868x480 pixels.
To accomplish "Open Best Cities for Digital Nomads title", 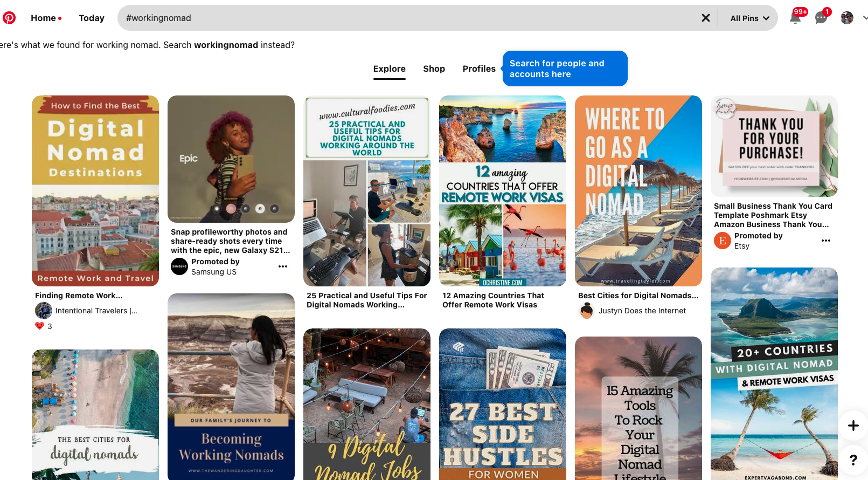I will [638, 296].
